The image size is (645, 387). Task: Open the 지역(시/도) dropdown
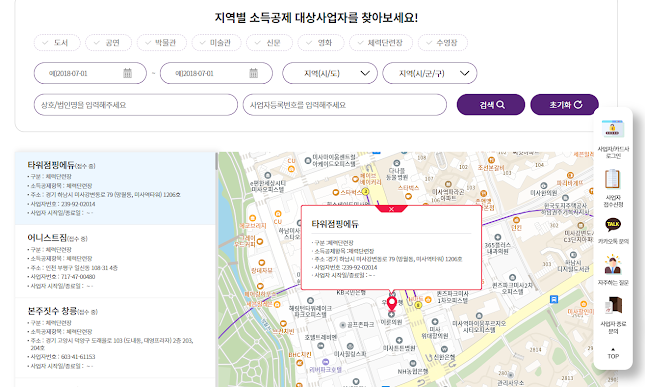(x=330, y=73)
